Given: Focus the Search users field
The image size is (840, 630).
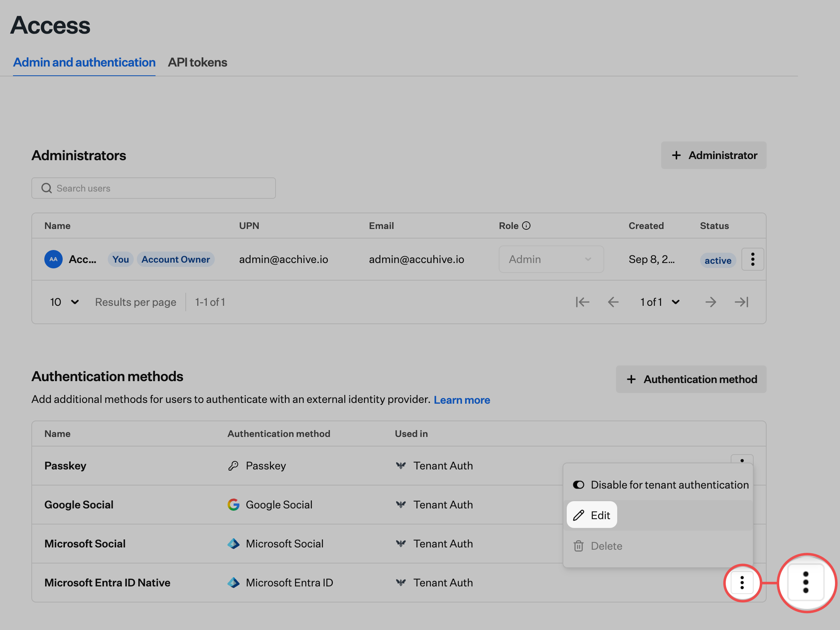Looking at the screenshot, I should 161,188.
